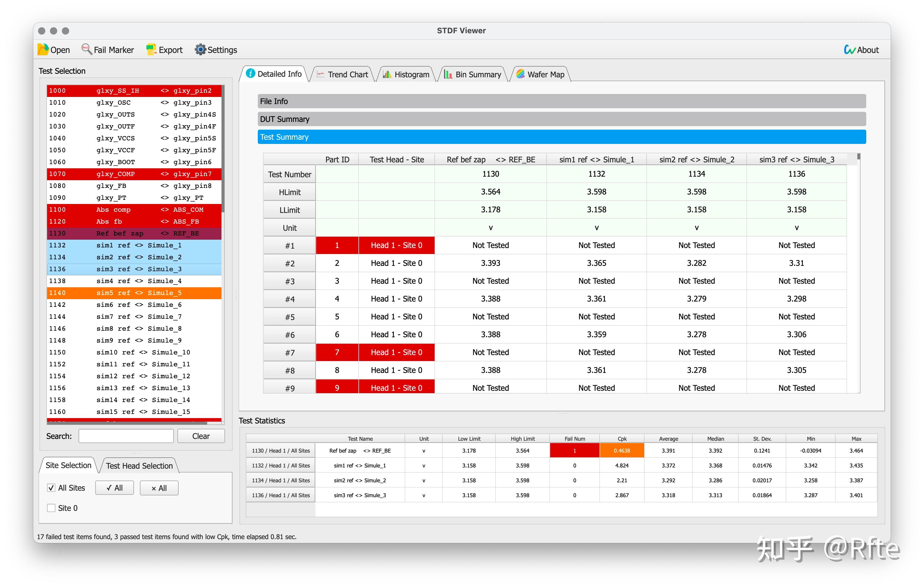924x587 pixels.
Task: Uncheck the All Sites checkbox
Action: point(51,488)
